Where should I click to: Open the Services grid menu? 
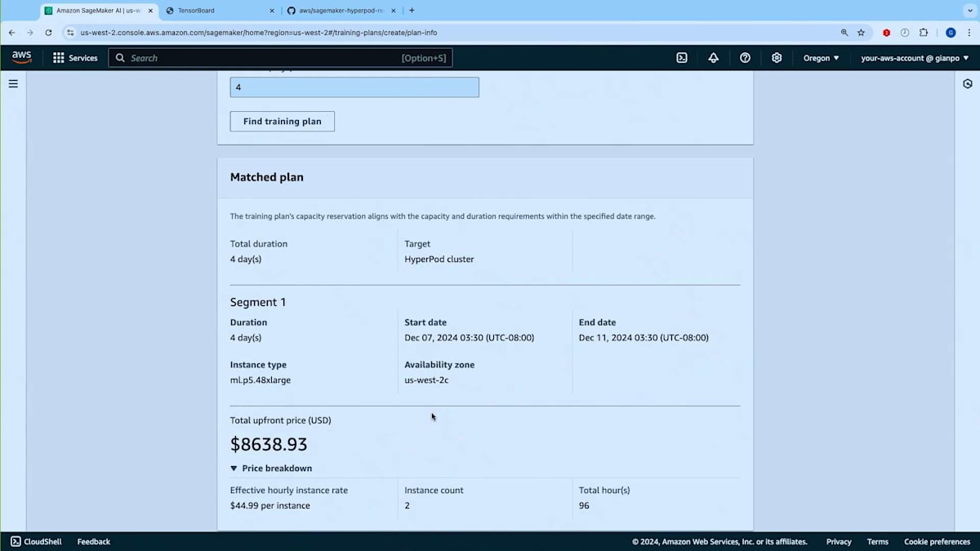tap(75, 58)
